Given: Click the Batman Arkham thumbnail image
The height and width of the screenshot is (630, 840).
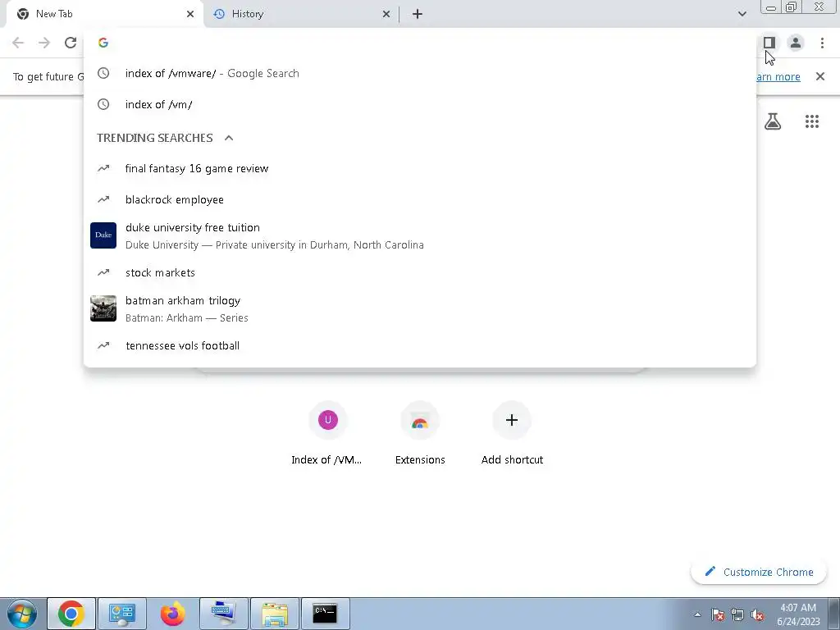Looking at the screenshot, I should click(x=103, y=308).
